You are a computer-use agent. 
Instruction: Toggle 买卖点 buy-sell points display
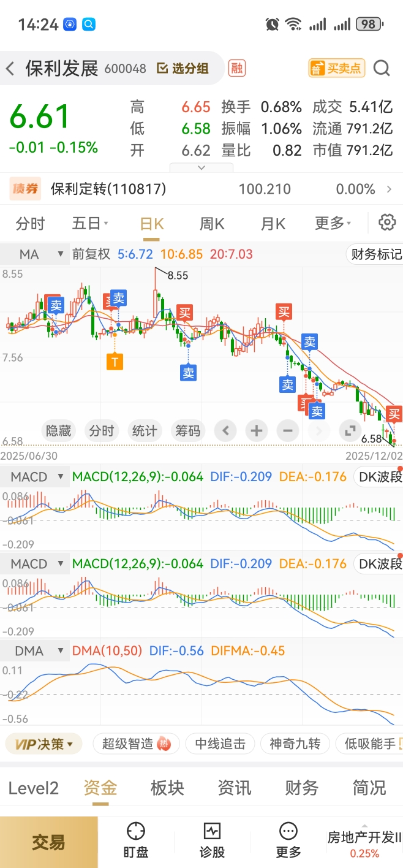[x=336, y=68]
